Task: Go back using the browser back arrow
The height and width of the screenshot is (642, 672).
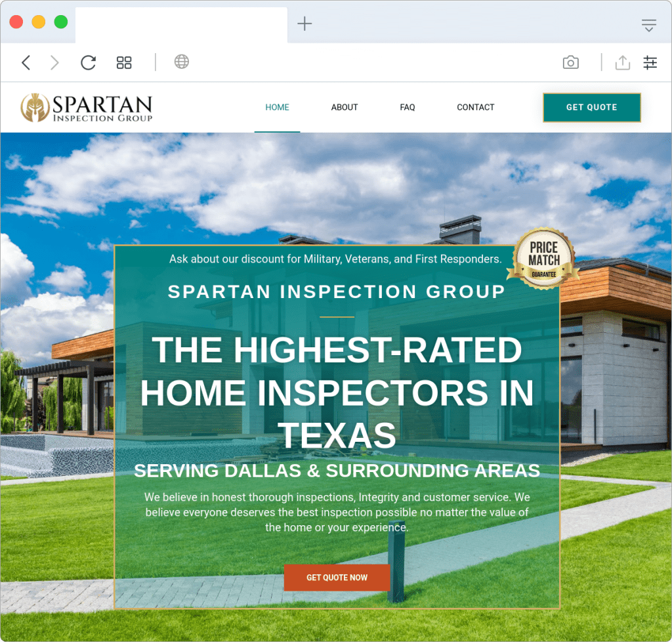Action: click(x=26, y=62)
